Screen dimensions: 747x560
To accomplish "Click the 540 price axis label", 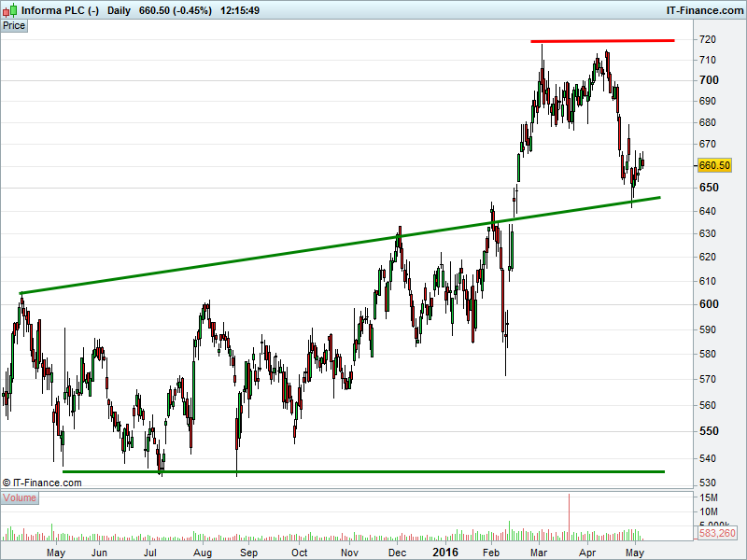I will tap(708, 458).
